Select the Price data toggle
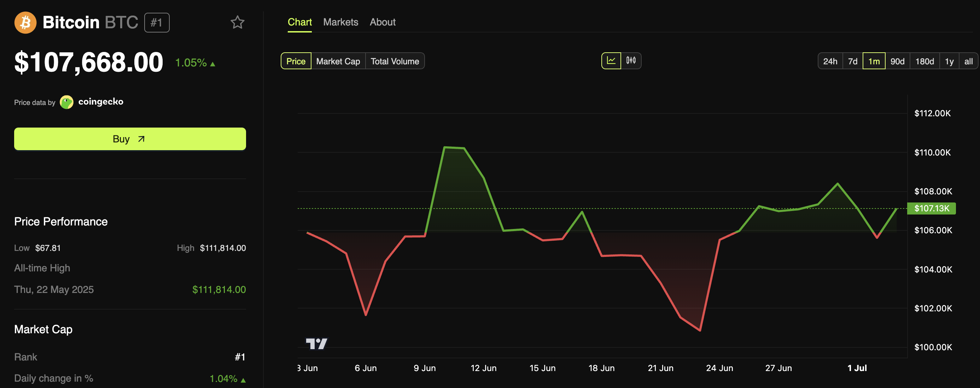The height and width of the screenshot is (388, 980). [296, 61]
